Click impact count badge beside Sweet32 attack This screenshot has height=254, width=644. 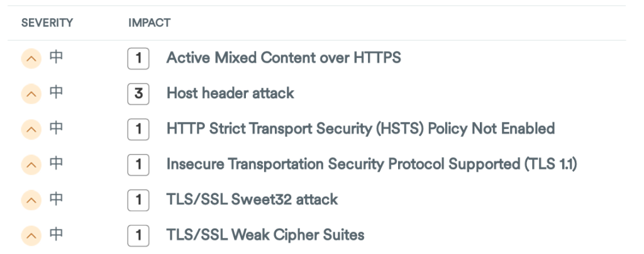pyautogui.click(x=138, y=201)
